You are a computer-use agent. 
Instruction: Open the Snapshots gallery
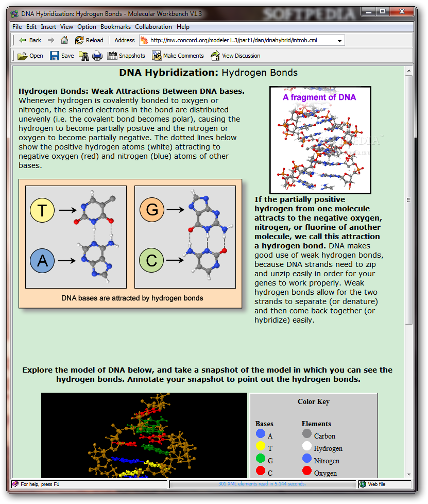coord(126,56)
